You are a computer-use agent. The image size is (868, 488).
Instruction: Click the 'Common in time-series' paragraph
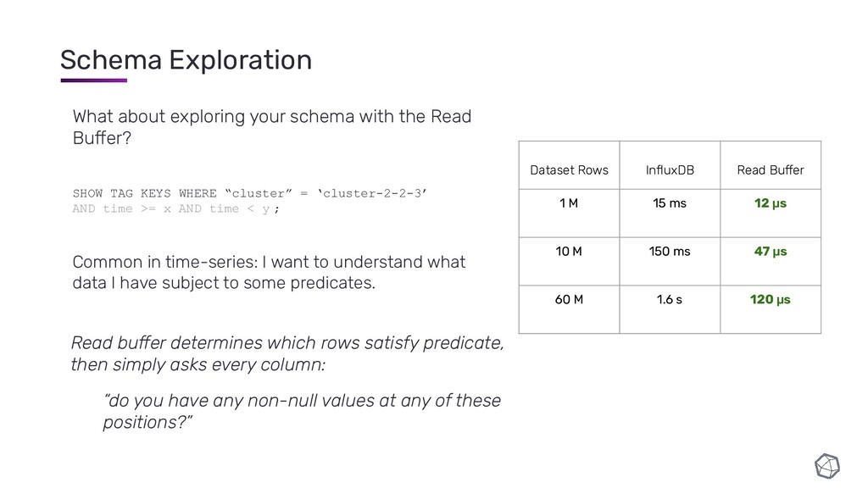tap(269, 272)
